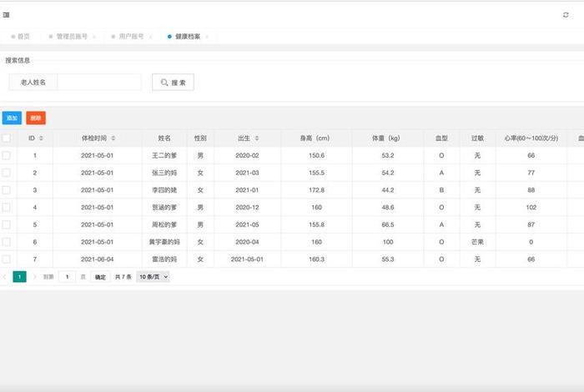Select page 1 in pagination
The width and height of the screenshot is (584, 392).
[19, 277]
